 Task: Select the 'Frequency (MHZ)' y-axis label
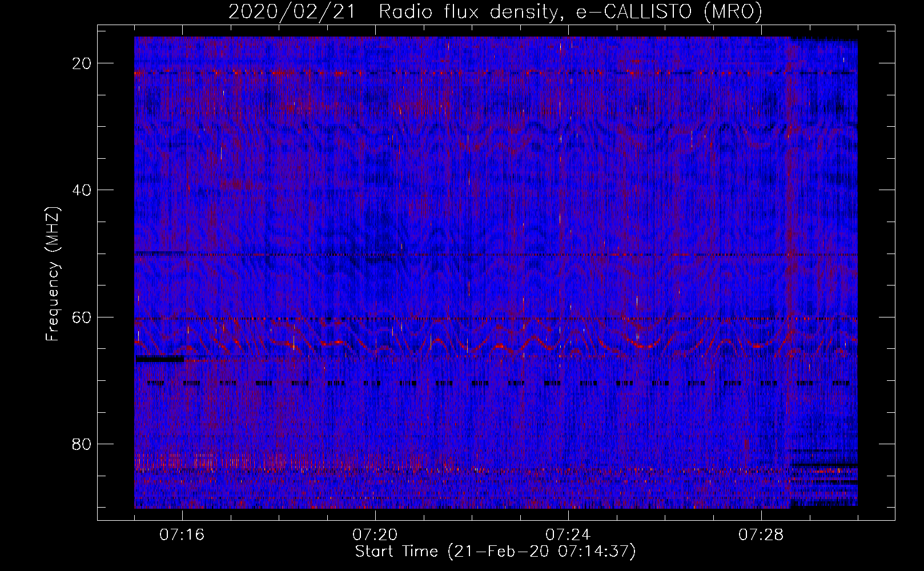point(53,274)
